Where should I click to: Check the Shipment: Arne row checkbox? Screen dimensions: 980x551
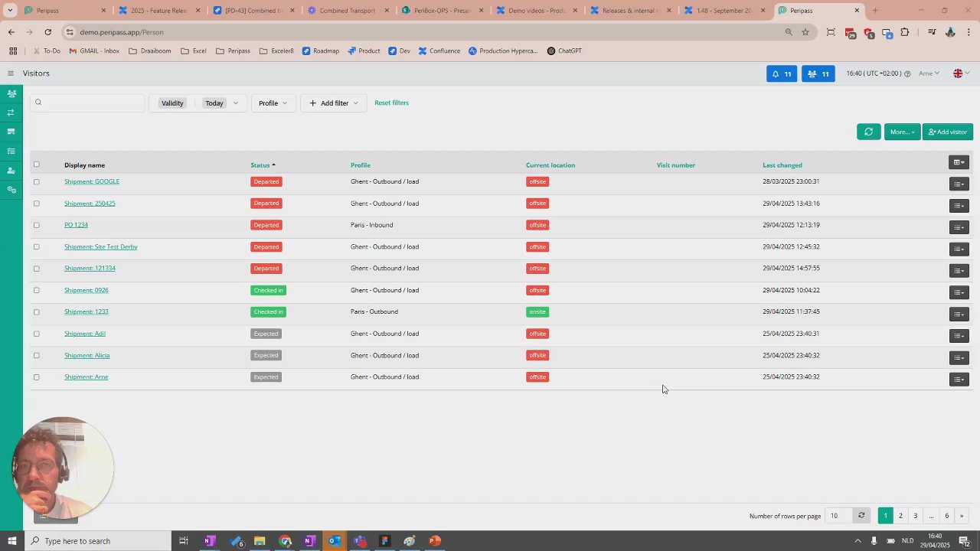(36, 377)
